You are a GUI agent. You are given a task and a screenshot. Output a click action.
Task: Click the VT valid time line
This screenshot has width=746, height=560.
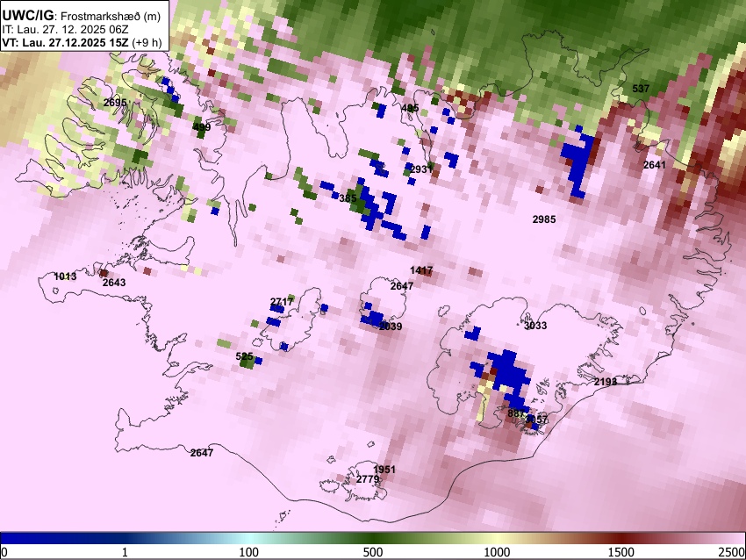point(82,42)
